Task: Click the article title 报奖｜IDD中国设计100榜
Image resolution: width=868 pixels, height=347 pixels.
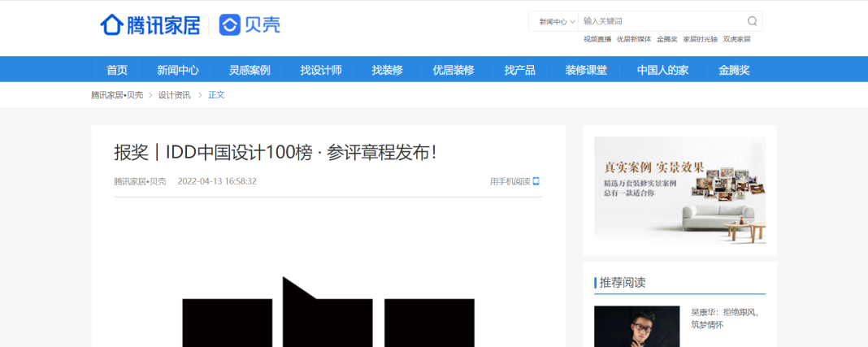Action: (276, 152)
